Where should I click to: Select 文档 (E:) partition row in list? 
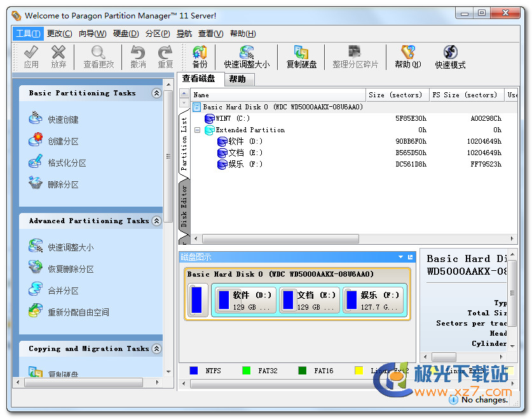click(353, 153)
